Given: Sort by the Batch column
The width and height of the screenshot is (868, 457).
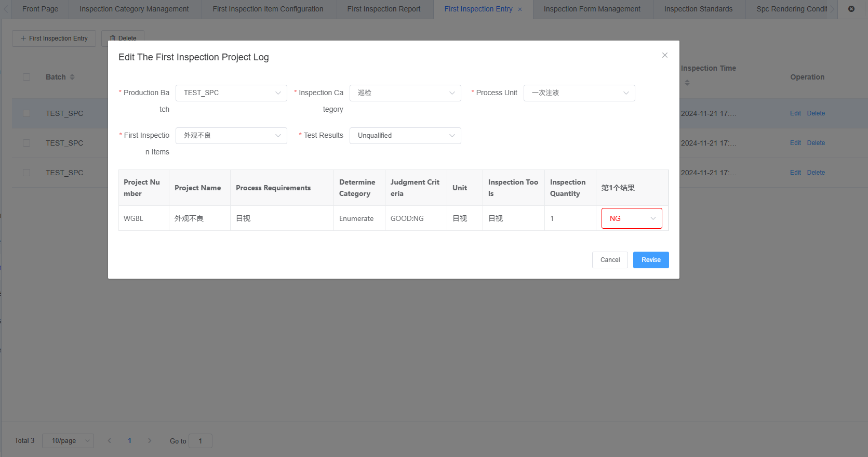Looking at the screenshot, I should 72,77.
